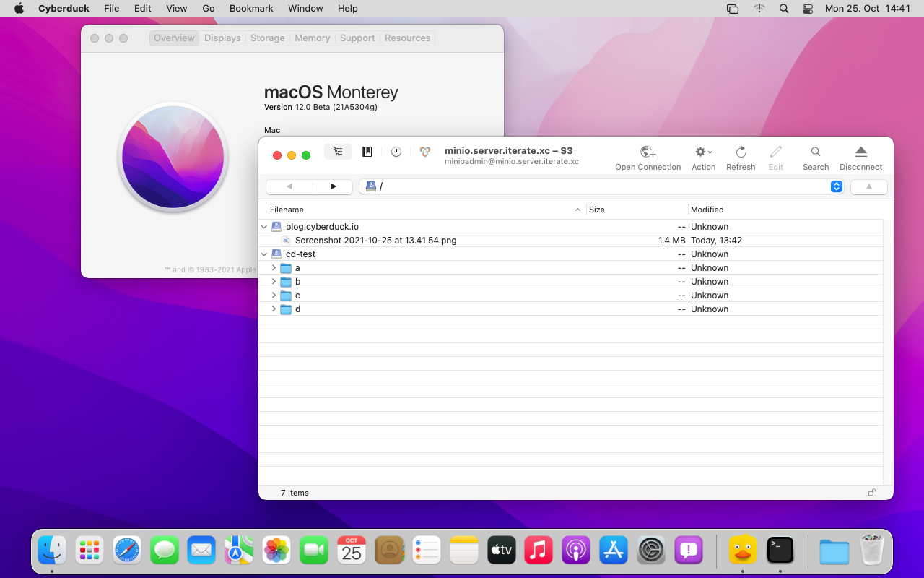Open Terminal from the Dock
The width and height of the screenshot is (924, 578).
click(x=780, y=551)
